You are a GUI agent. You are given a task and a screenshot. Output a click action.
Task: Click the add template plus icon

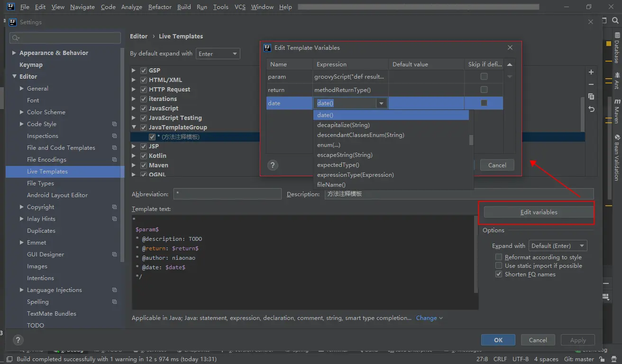point(591,72)
